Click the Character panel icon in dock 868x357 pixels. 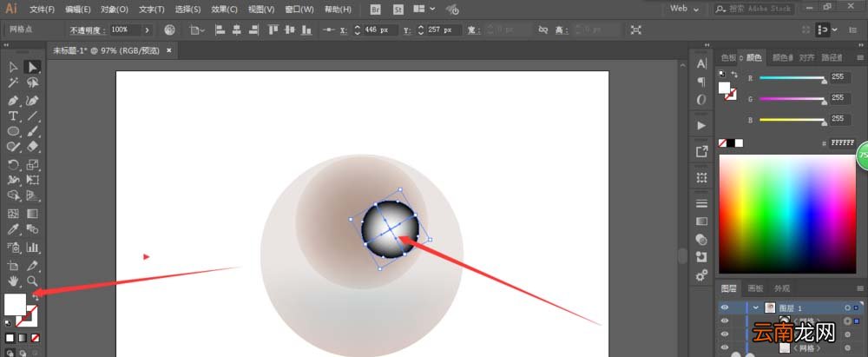701,63
